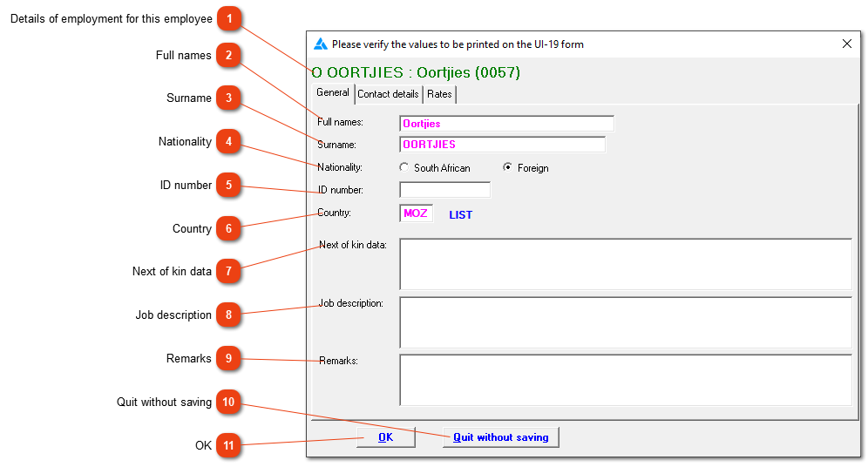Open the country LIST link

(x=460, y=214)
